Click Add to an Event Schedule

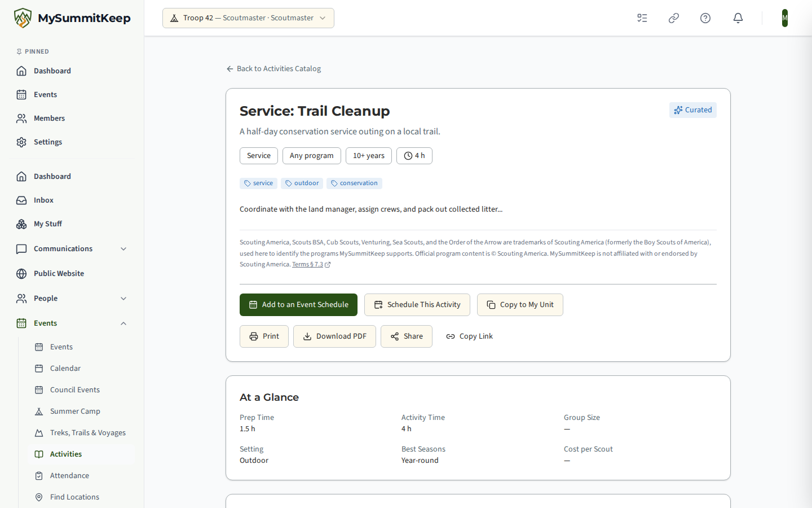coord(298,305)
